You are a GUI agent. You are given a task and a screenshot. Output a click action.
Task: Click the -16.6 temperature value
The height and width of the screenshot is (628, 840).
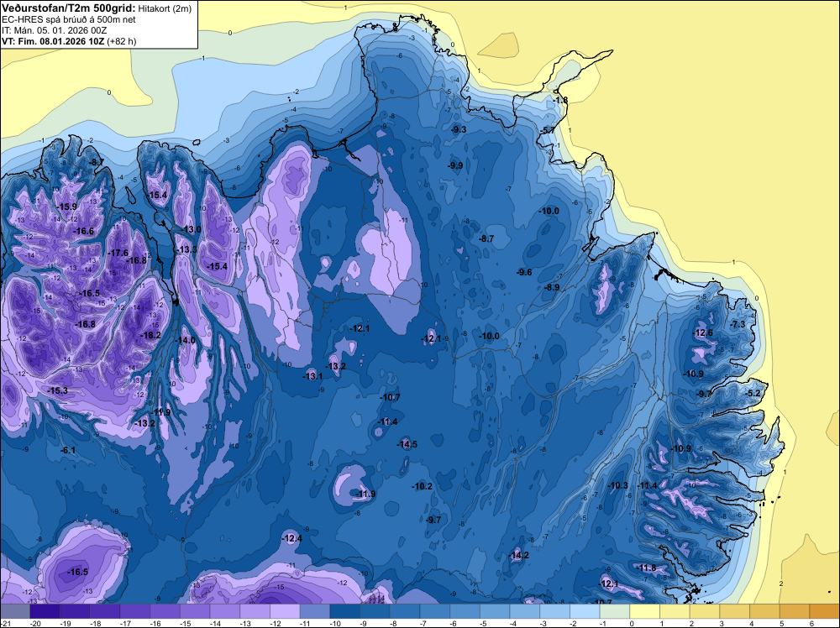click(83, 231)
